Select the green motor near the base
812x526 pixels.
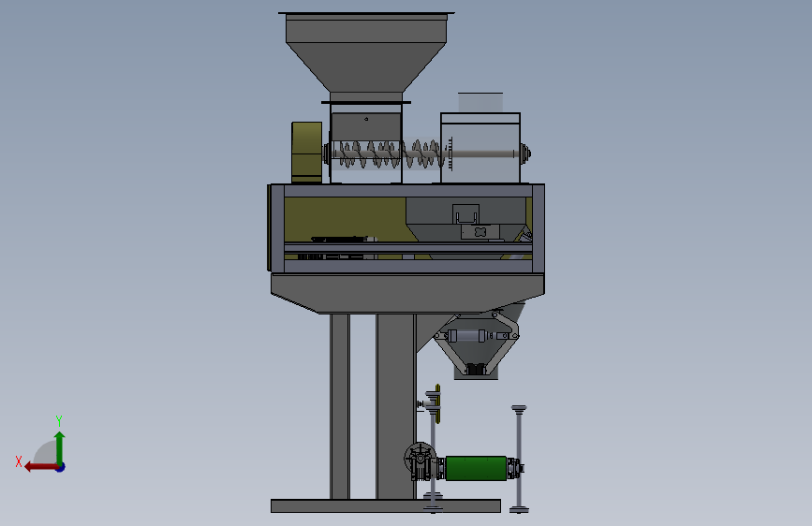click(476, 469)
